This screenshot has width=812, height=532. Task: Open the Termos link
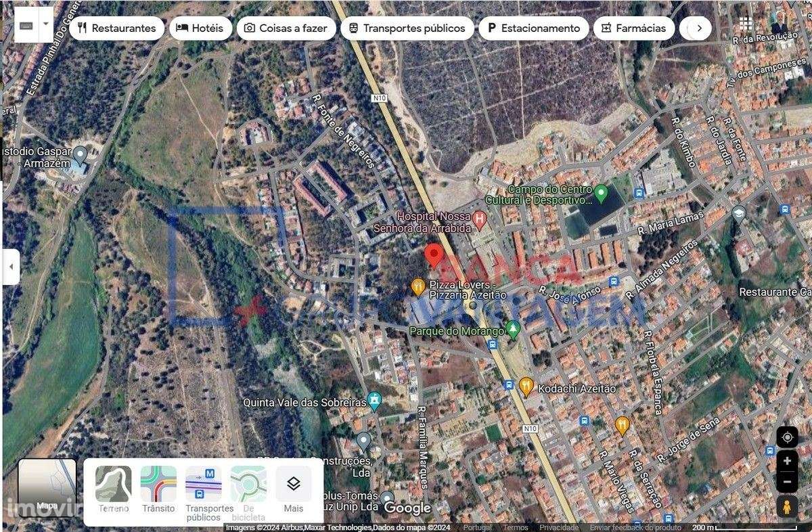click(x=516, y=528)
